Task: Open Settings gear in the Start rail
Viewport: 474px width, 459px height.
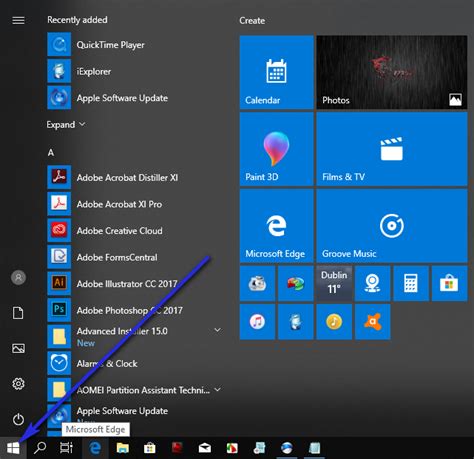Action: pos(18,384)
